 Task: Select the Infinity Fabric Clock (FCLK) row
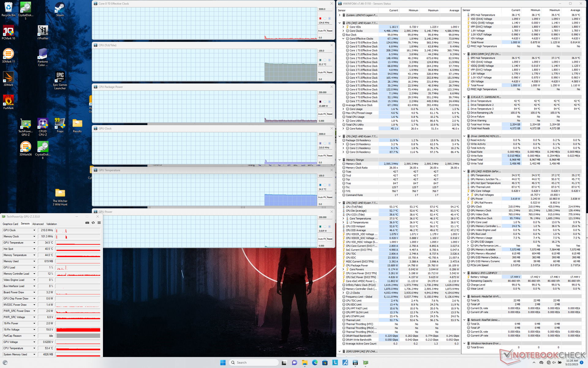pyautogui.click(x=401, y=285)
